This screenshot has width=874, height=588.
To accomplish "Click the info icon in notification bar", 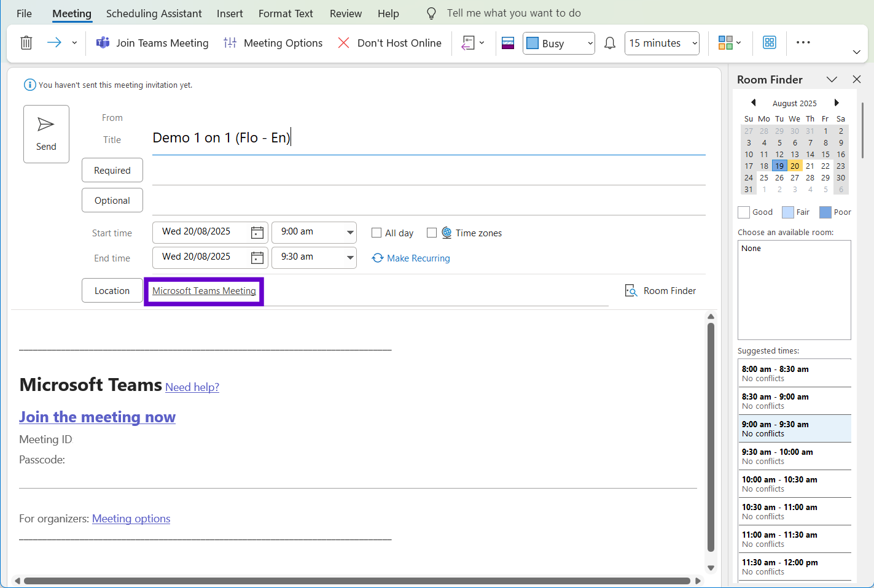I will coord(29,85).
